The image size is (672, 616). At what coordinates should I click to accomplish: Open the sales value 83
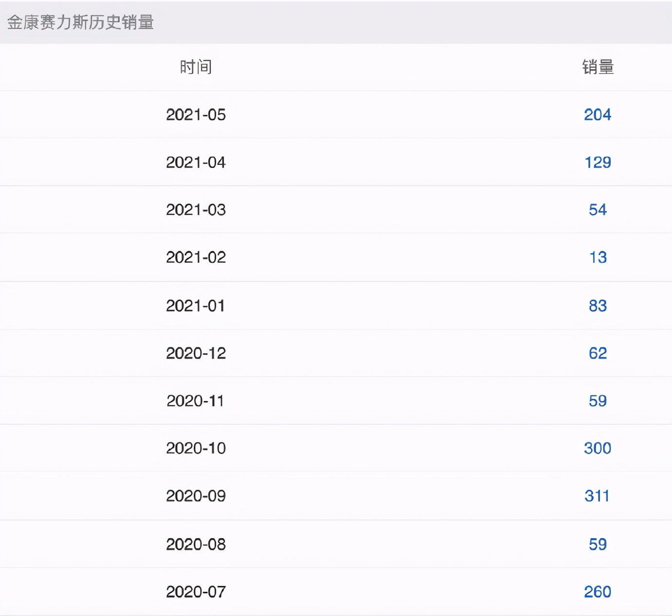coord(597,306)
